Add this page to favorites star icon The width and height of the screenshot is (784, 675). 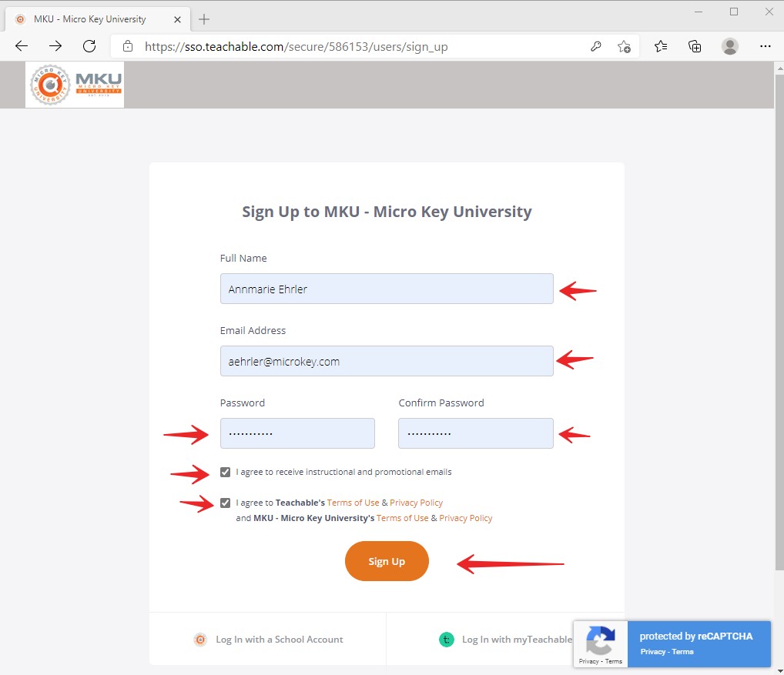click(x=624, y=46)
